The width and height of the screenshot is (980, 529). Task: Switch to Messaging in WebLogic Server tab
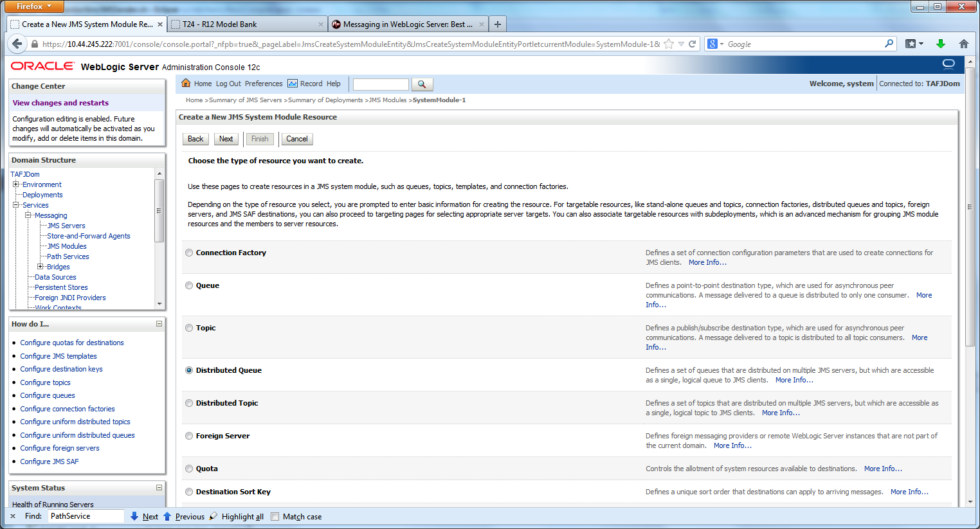click(x=408, y=24)
